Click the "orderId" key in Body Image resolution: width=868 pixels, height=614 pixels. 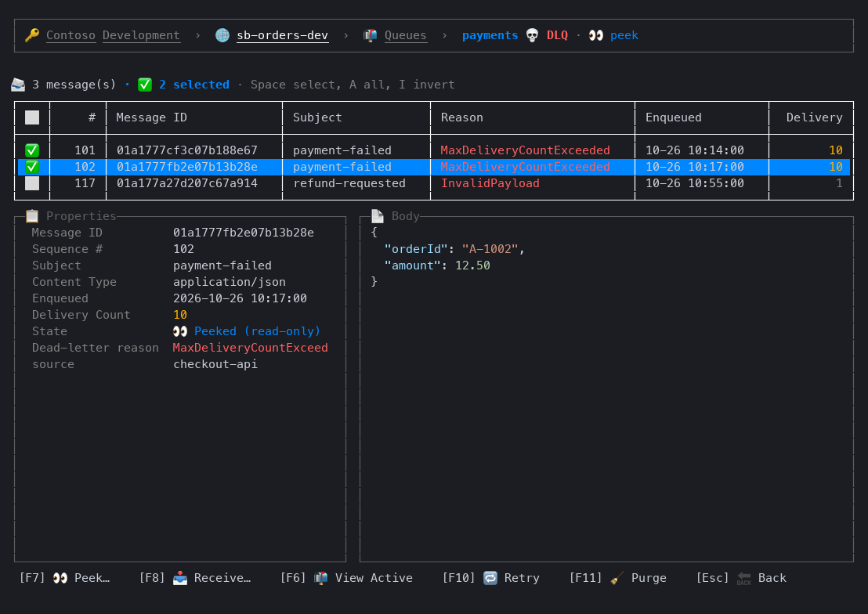(x=416, y=249)
